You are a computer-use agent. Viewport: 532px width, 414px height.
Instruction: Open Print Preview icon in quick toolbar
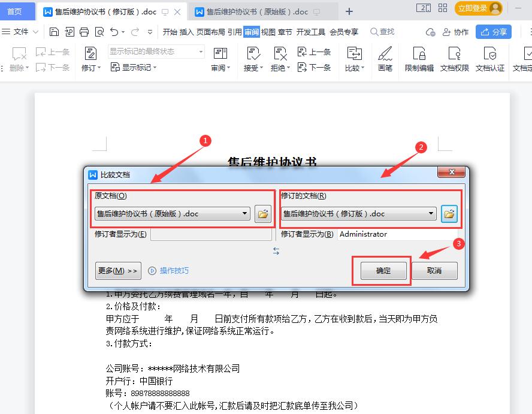(99, 32)
